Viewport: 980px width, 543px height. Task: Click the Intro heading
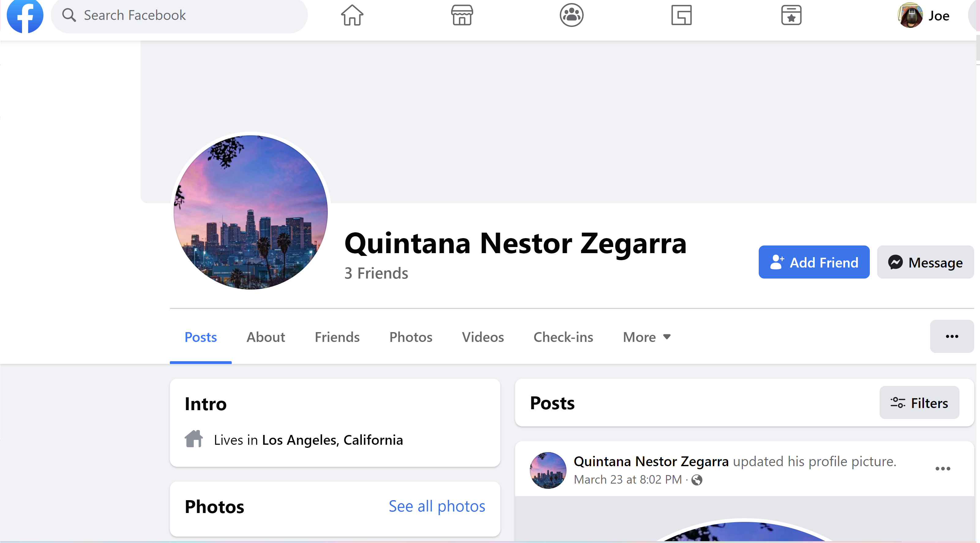point(205,404)
